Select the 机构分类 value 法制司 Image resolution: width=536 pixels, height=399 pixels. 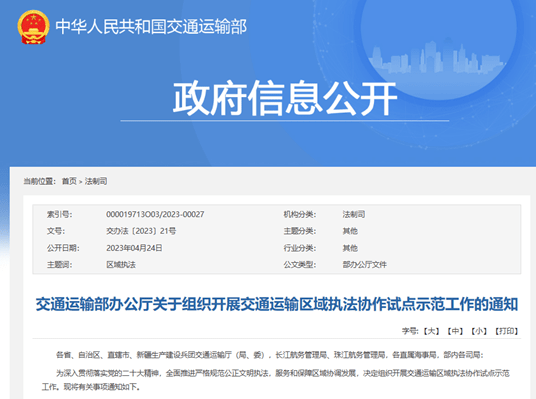tap(354, 214)
